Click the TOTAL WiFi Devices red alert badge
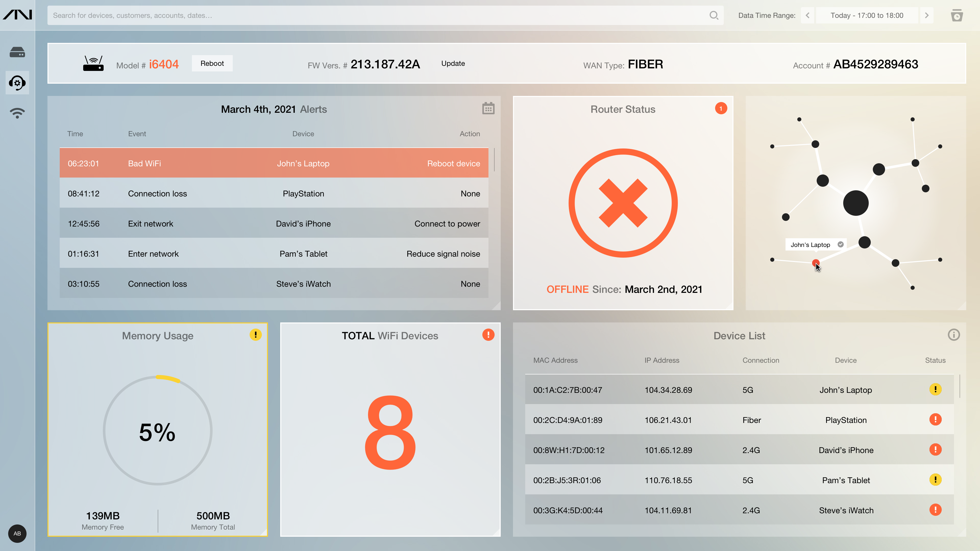The height and width of the screenshot is (551, 980). tap(488, 335)
